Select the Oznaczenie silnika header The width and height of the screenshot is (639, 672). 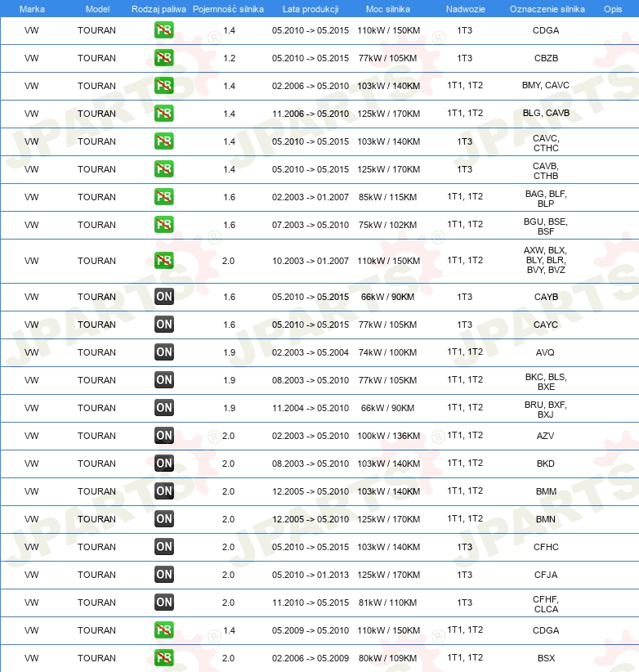(547, 9)
